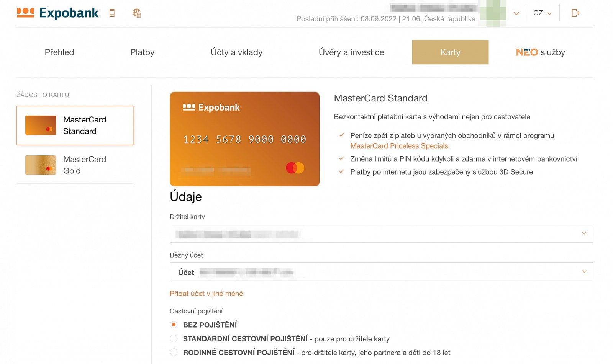Click the Cestovní pojištění label

[196, 311]
